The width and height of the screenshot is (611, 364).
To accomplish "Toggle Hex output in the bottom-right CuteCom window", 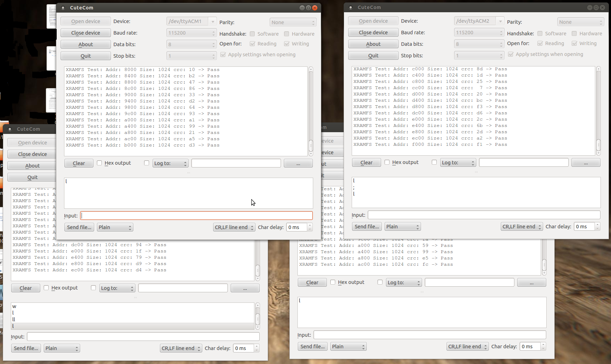I will click(333, 282).
